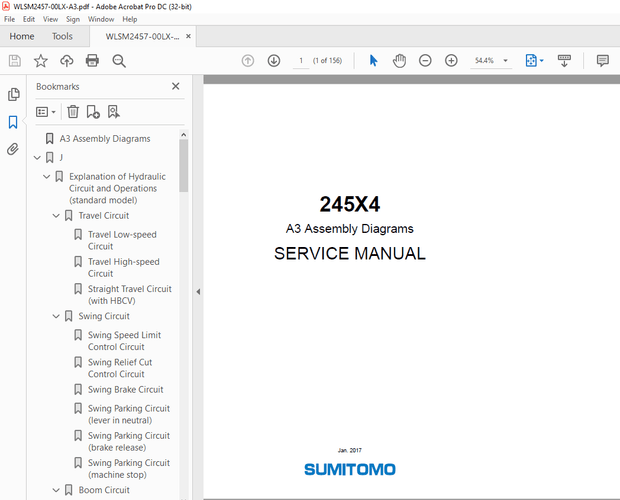Select the J bookmark
This screenshot has height=500, width=620.
tap(61, 158)
